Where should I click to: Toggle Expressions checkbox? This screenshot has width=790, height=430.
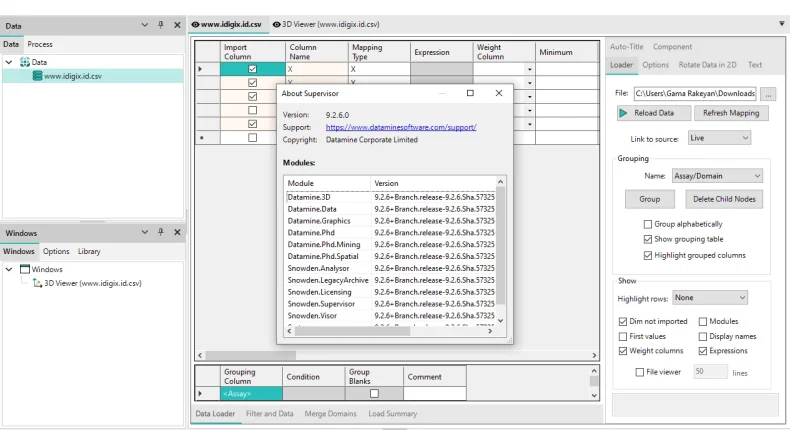tap(703, 351)
